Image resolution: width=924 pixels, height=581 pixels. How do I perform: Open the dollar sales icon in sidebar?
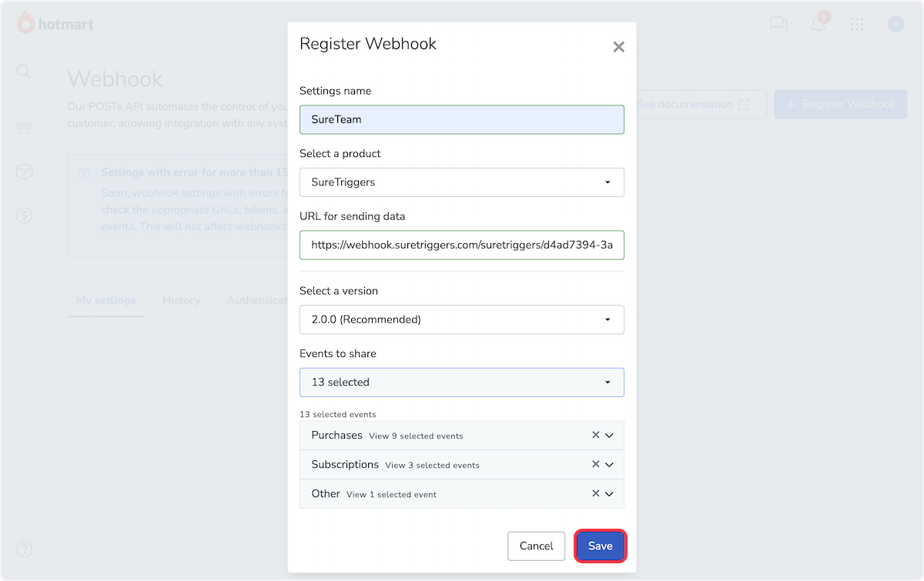click(24, 216)
